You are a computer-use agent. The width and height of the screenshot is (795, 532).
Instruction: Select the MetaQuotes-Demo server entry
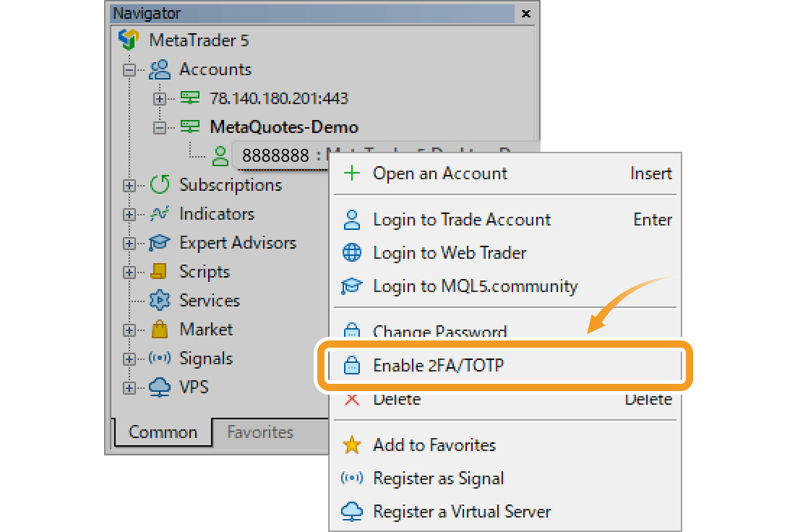click(x=284, y=126)
